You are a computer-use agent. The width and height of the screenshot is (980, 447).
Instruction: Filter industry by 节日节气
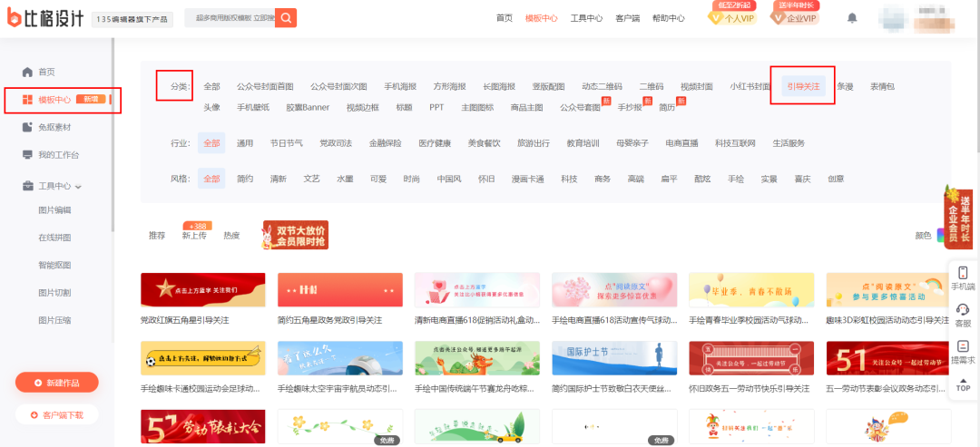(x=286, y=143)
